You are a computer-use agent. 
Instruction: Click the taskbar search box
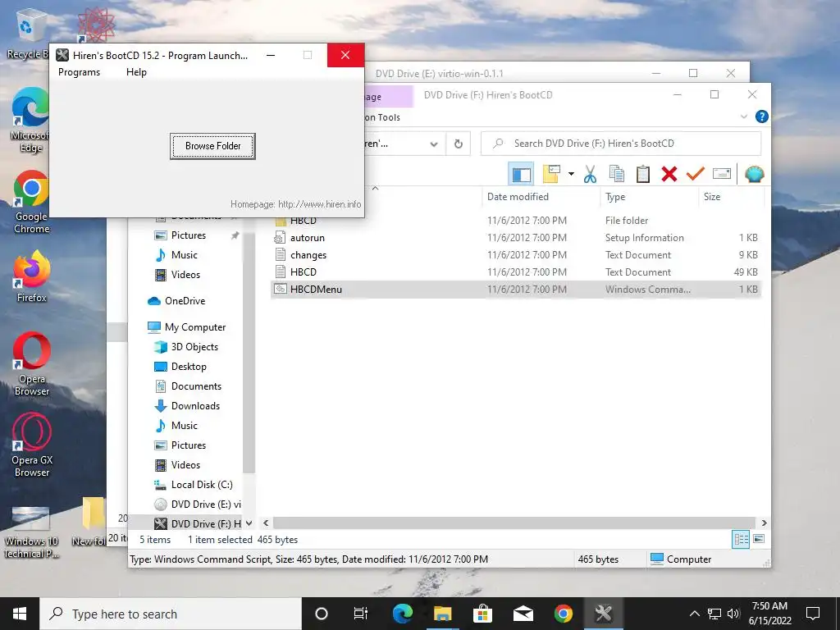point(171,614)
